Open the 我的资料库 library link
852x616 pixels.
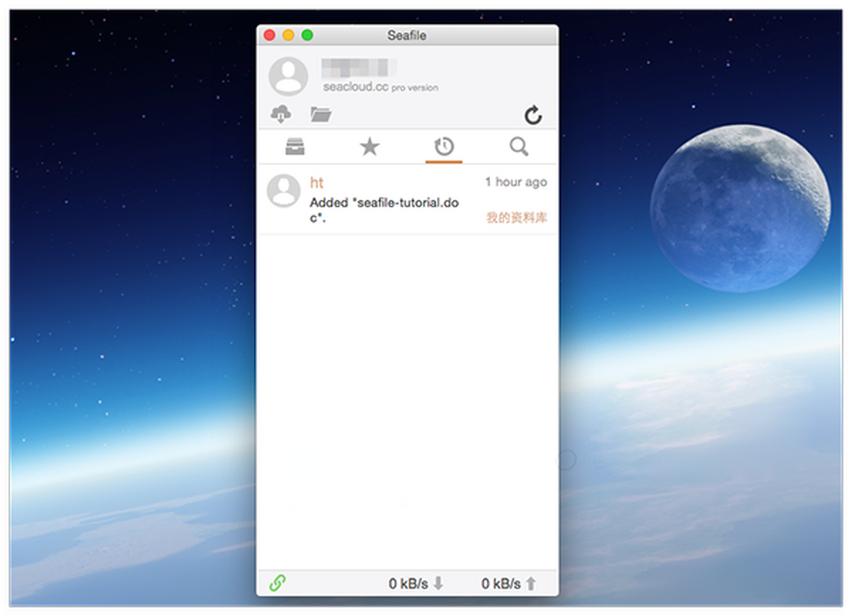(x=516, y=217)
